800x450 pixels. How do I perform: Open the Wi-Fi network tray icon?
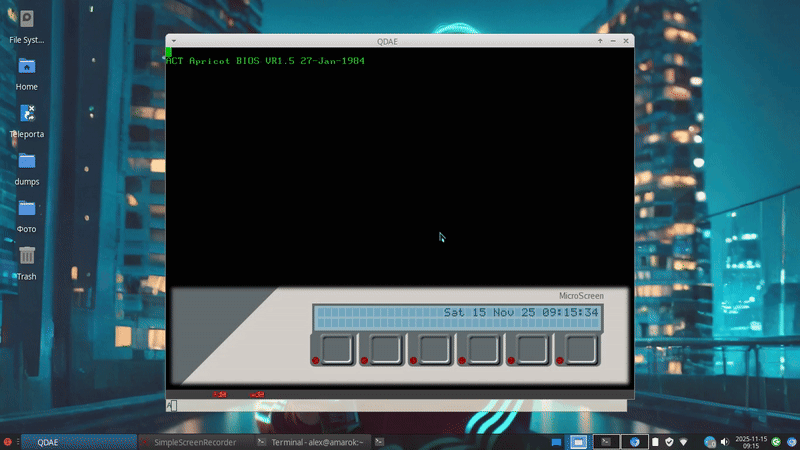(x=684, y=442)
